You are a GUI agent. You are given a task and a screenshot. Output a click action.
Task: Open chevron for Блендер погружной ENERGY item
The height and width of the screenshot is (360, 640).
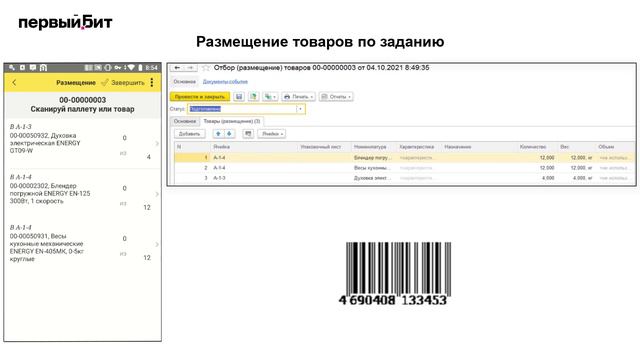coord(157,194)
